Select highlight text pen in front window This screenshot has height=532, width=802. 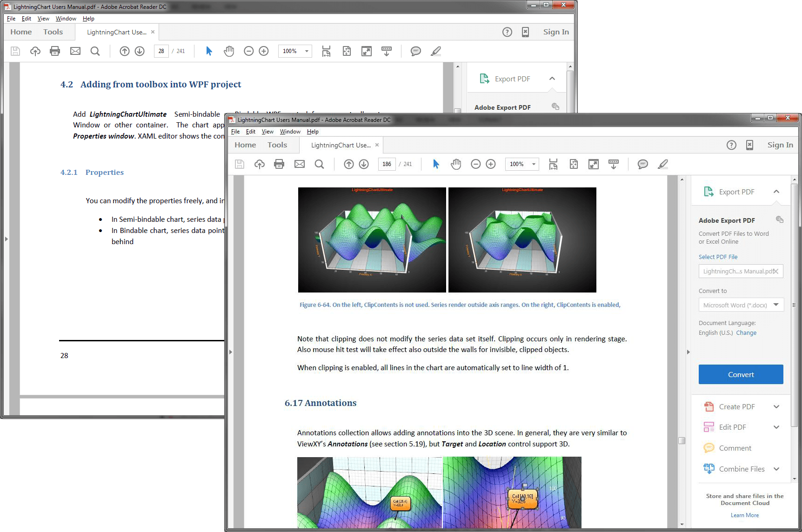[663, 164]
